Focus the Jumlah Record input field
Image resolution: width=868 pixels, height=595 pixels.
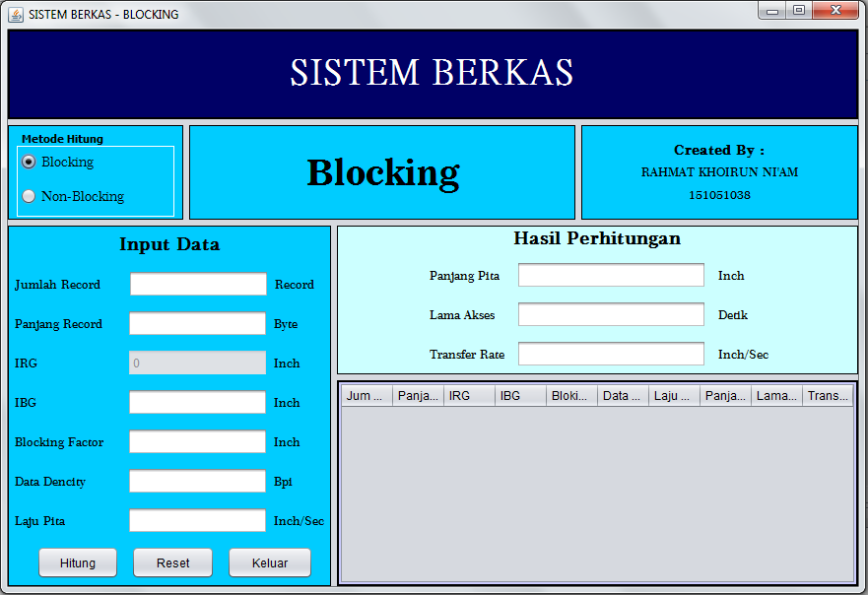tap(198, 284)
